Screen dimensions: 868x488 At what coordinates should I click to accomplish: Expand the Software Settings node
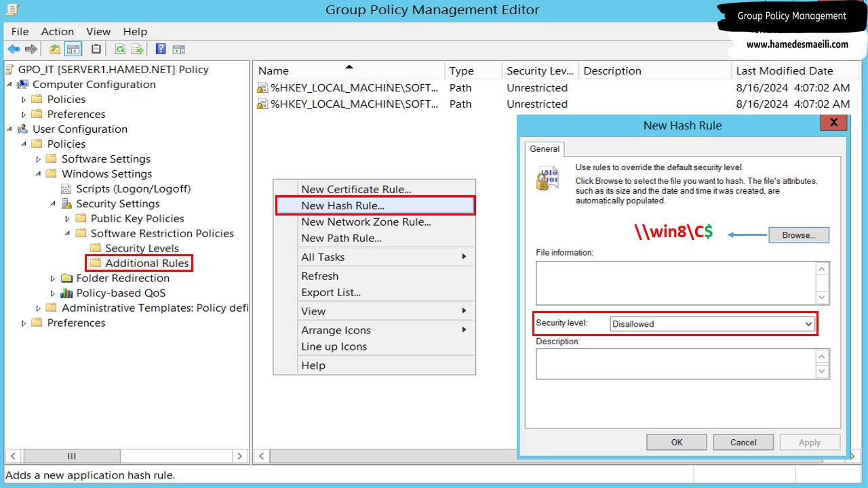click(x=39, y=159)
